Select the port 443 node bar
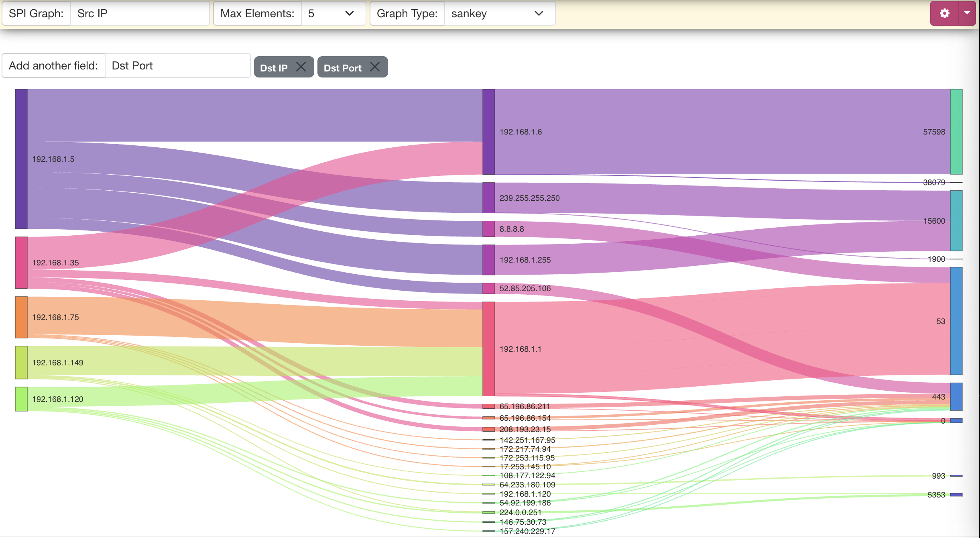Screen dimensions: 980x538 [956, 397]
